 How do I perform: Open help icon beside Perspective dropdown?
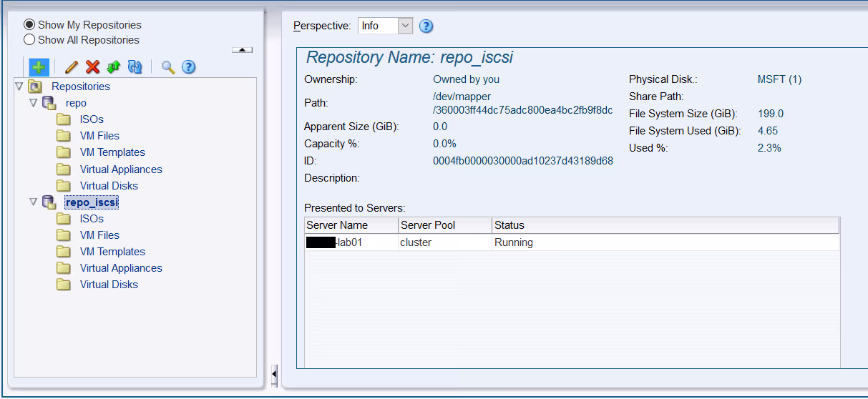point(426,26)
